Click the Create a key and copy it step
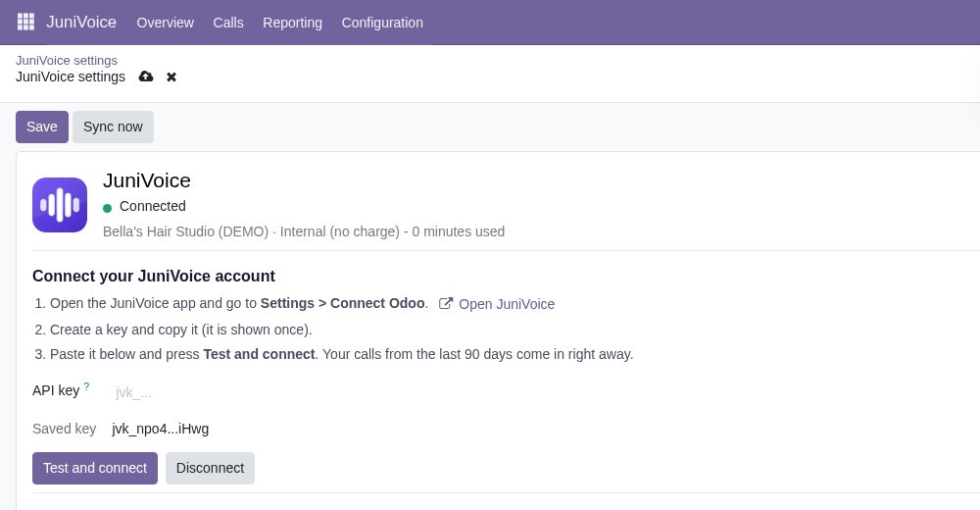Viewport: 980px width, 510px height. pos(180,330)
